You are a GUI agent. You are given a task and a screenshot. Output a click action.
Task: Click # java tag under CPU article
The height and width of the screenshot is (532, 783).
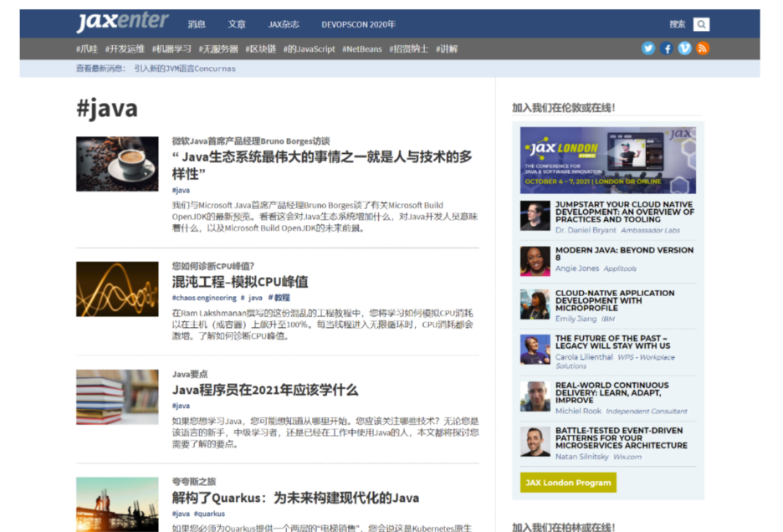(252, 298)
